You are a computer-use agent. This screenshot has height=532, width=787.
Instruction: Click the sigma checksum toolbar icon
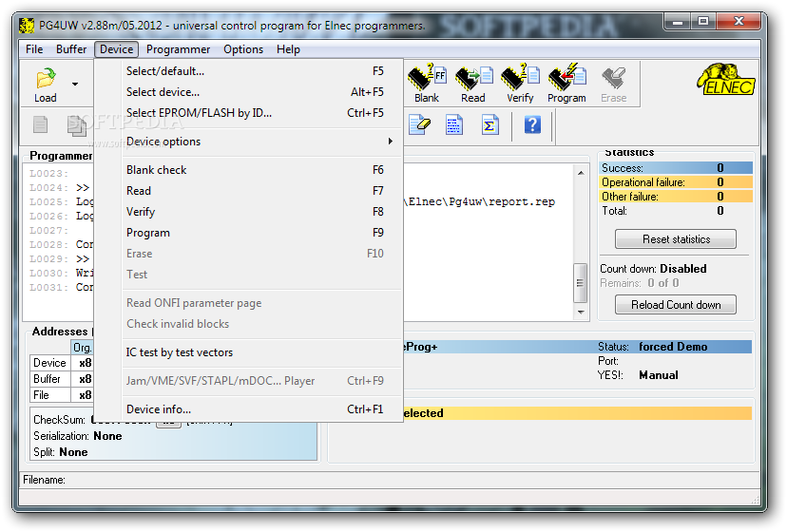[x=489, y=124]
